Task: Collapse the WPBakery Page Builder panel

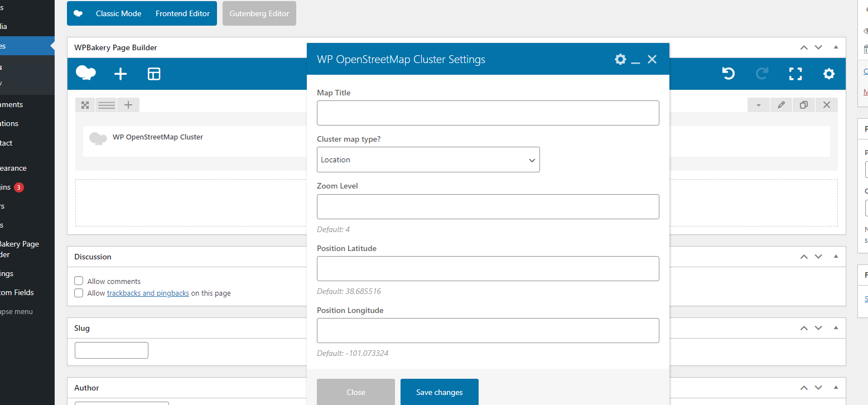Action: [836, 47]
